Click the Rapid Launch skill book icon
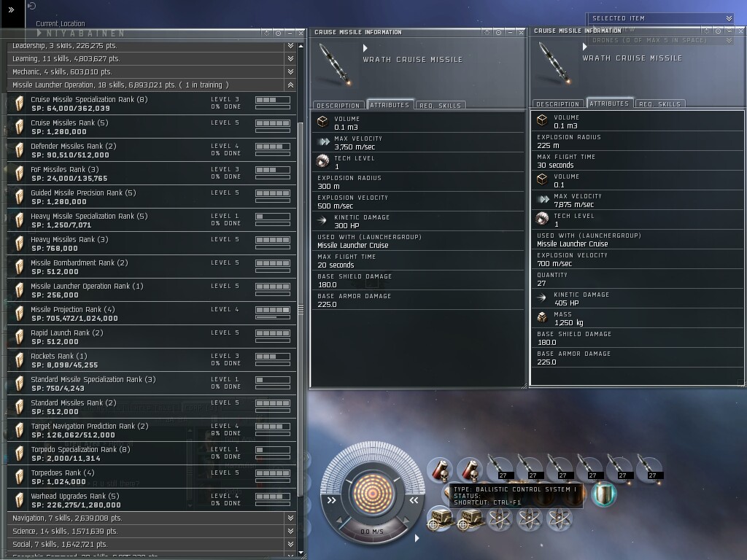This screenshot has width=747, height=560. pos(19,337)
